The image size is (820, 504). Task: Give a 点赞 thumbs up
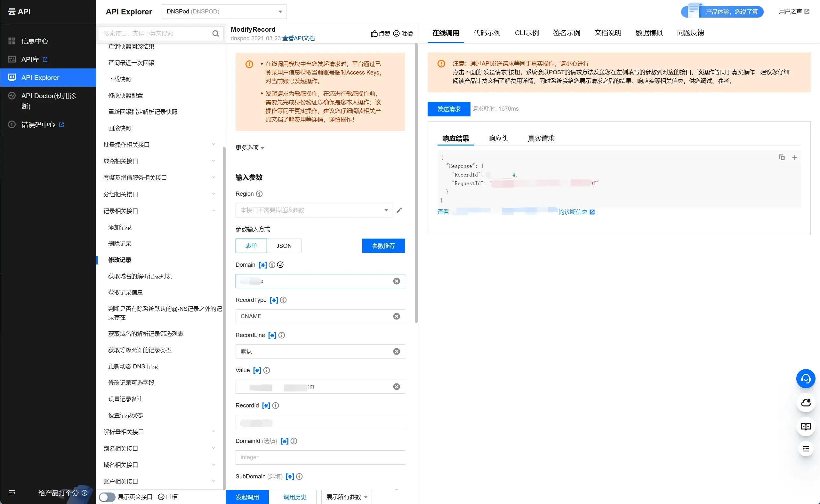coord(380,33)
